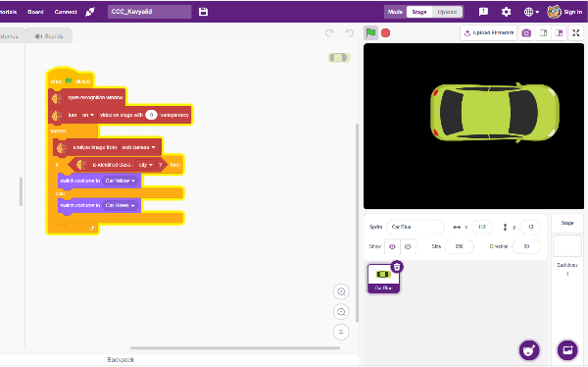
Task: Expand the web camera source dropdown
Action: pyautogui.click(x=138, y=147)
